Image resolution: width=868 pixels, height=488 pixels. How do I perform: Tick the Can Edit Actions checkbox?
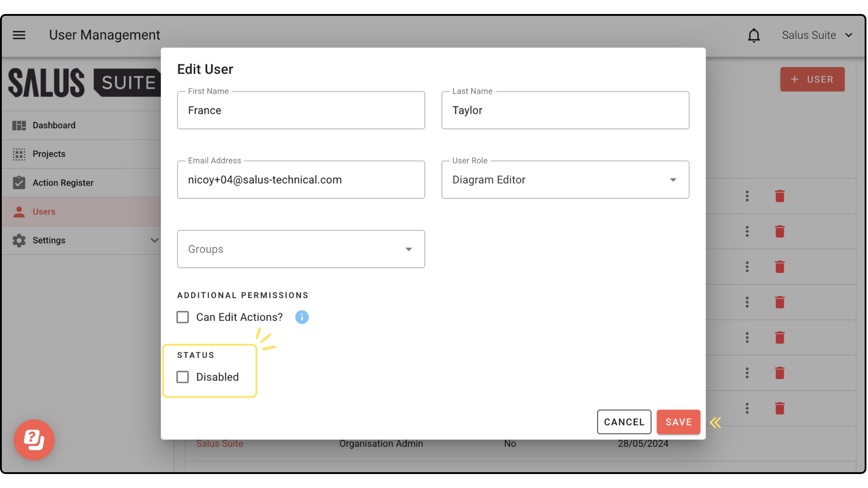pyautogui.click(x=183, y=317)
